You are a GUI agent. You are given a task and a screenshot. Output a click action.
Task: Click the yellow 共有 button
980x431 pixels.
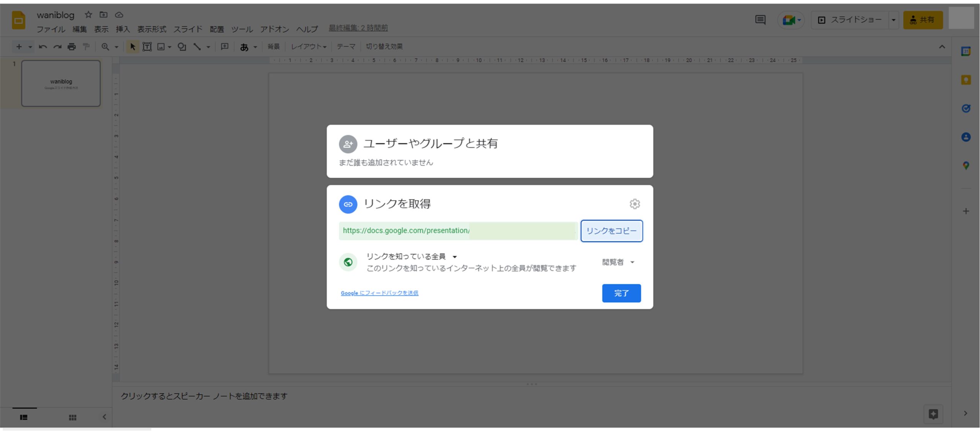(x=923, y=20)
